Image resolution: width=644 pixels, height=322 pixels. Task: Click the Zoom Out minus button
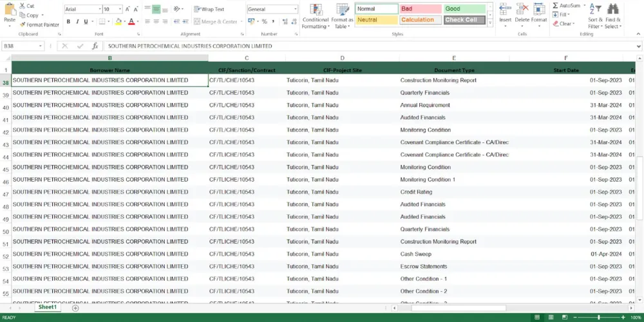(575, 317)
